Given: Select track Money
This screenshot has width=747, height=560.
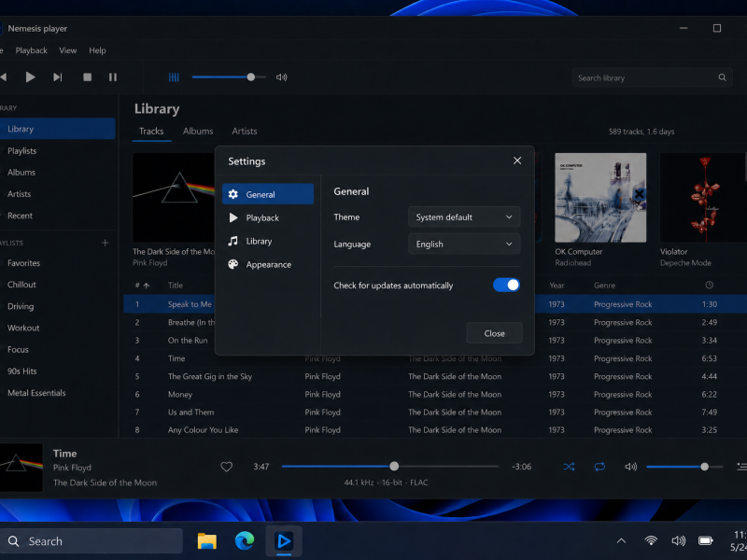Looking at the screenshot, I should (x=435, y=394).
